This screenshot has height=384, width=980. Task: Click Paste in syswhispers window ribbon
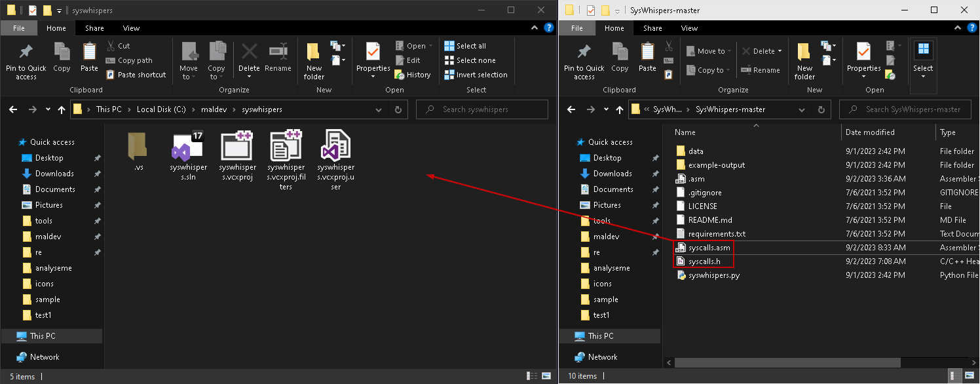click(89, 57)
